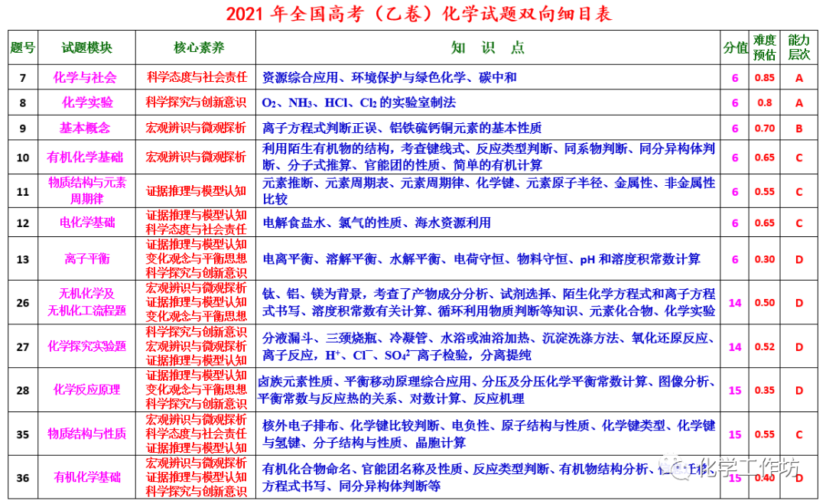Click the 分液漏斗、三颈烧瓶、冷凝管 knowledge cell
The width and height of the screenshot is (826, 504).
(488, 346)
